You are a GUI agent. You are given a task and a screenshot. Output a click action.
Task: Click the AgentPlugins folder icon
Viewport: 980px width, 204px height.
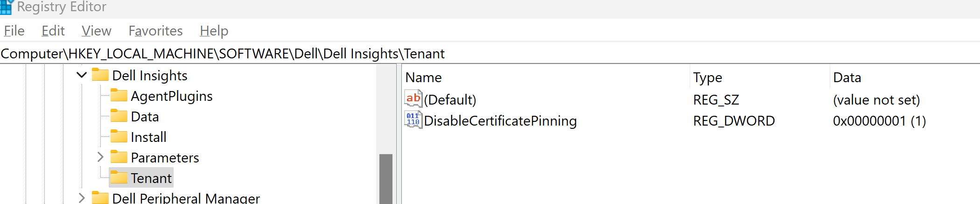click(119, 96)
